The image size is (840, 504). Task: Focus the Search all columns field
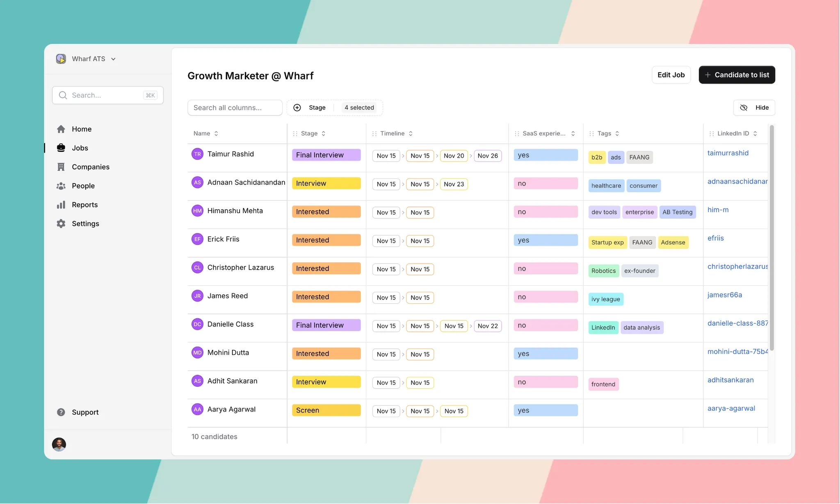pos(235,108)
